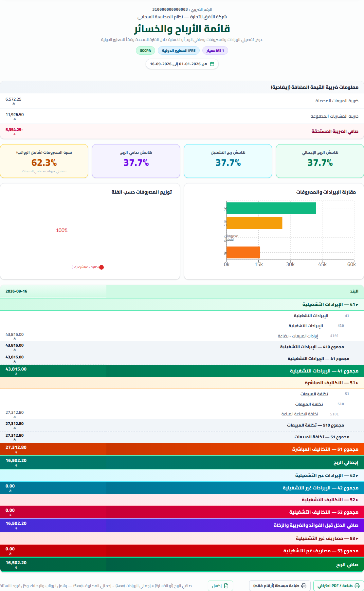Viewport: 364px width, 591px height.
Task: Open the date range 01-01-2026 to 16-09-2026
Action: coord(182,64)
